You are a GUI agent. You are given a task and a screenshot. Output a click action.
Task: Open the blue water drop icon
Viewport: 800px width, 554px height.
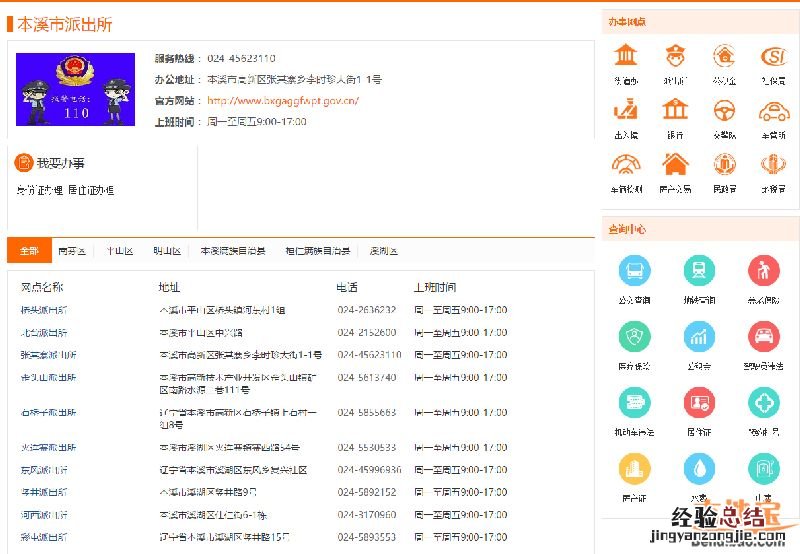point(699,468)
